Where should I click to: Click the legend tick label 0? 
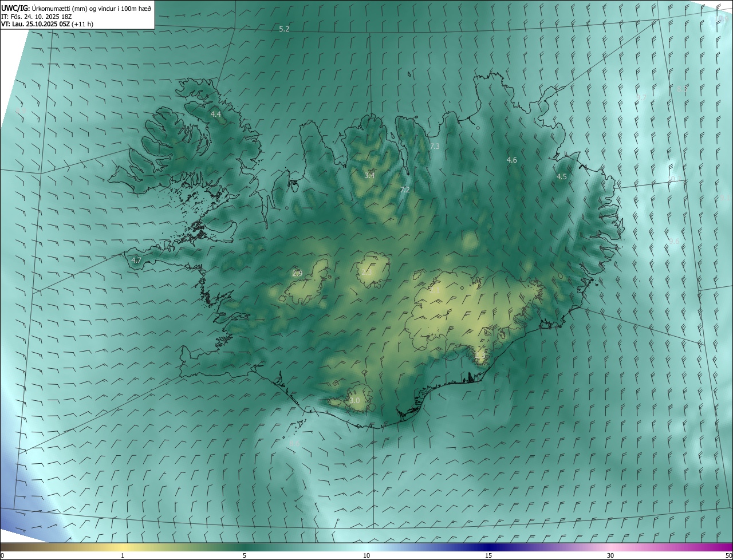[2, 555]
